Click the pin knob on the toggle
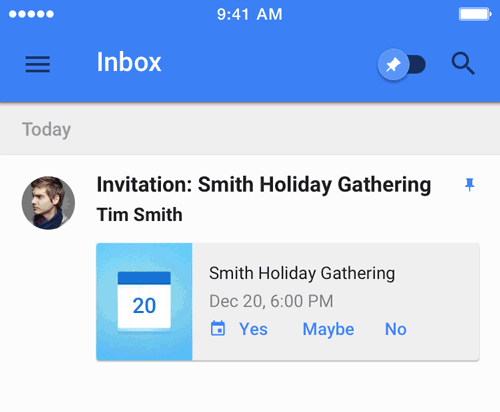This screenshot has width=500, height=412. point(393,65)
